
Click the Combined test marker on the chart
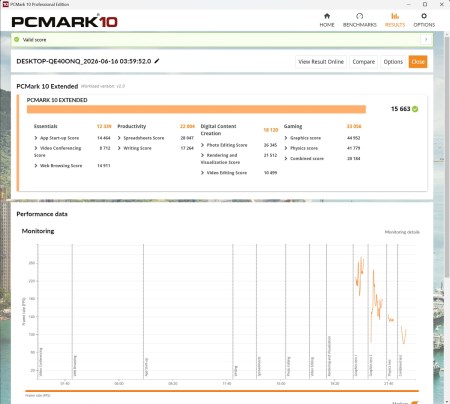coord(400,365)
